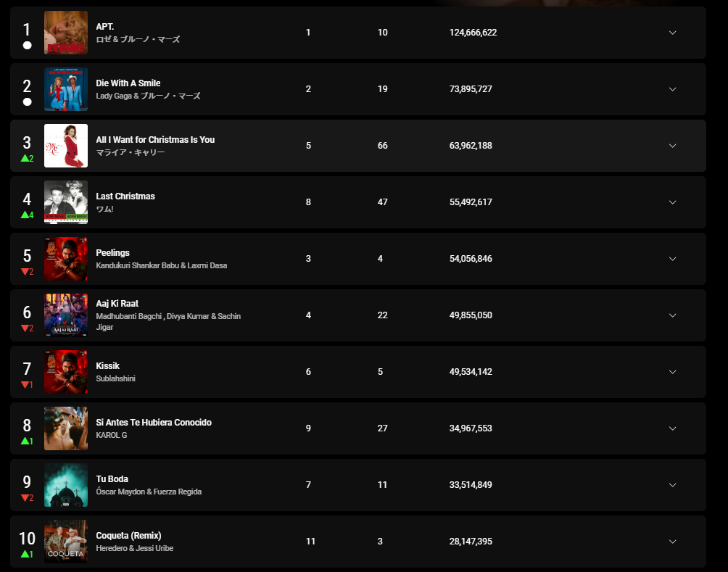Screen dimensions: 728x572
Task: Expand Coqueta (Remix) row details
Action: click(x=672, y=542)
